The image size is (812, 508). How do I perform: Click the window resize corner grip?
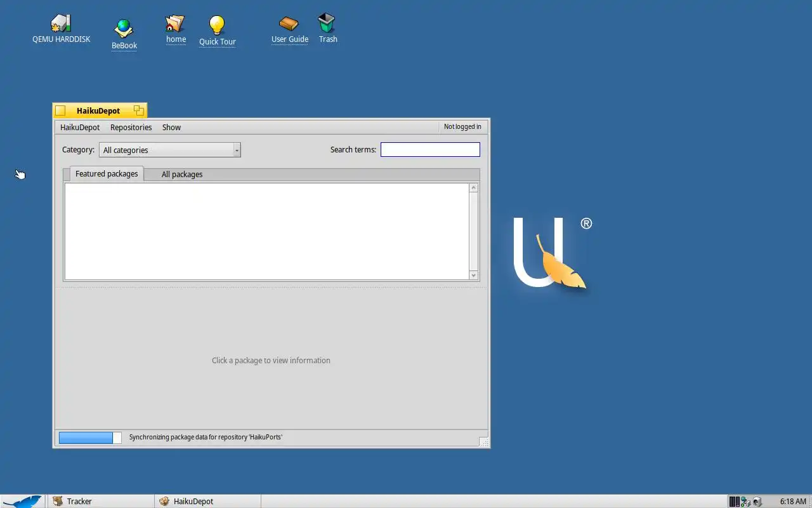click(x=483, y=441)
